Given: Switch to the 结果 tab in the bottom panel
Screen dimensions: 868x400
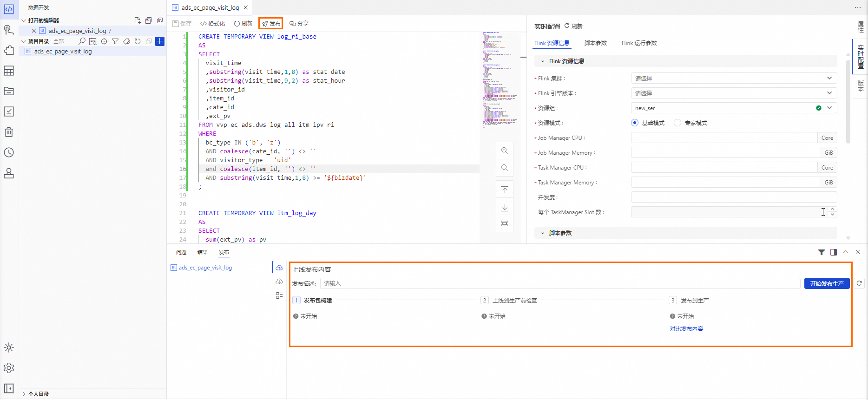Looking at the screenshot, I should tap(203, 252).
